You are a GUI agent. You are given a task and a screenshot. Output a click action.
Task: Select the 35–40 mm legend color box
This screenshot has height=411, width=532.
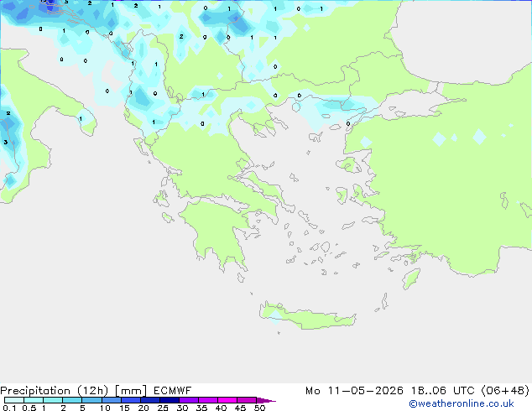(x=208, y=400)
